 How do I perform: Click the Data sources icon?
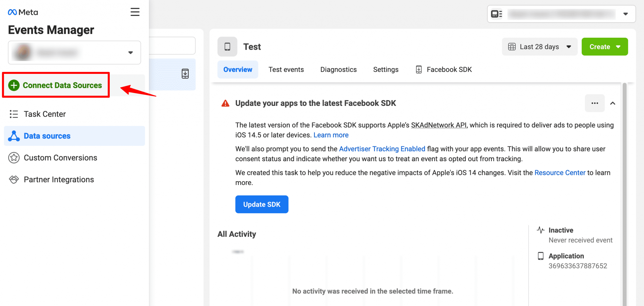[14, 136]
